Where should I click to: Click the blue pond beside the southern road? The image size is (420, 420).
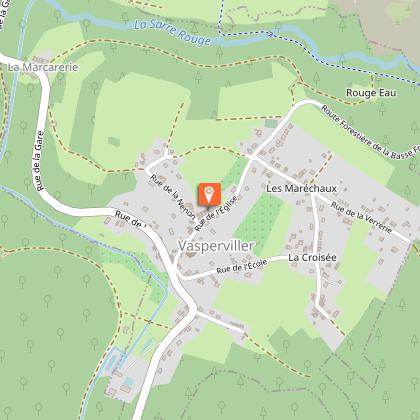(128, 381)
